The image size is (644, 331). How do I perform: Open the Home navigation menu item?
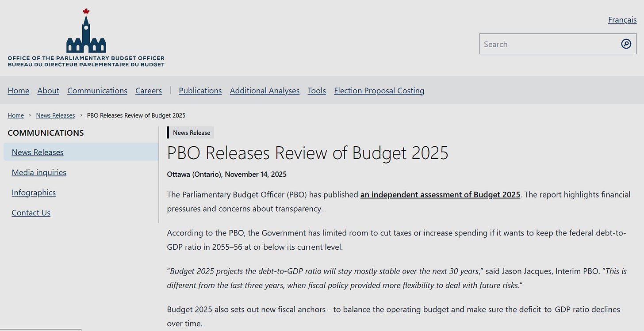point(19,91)
